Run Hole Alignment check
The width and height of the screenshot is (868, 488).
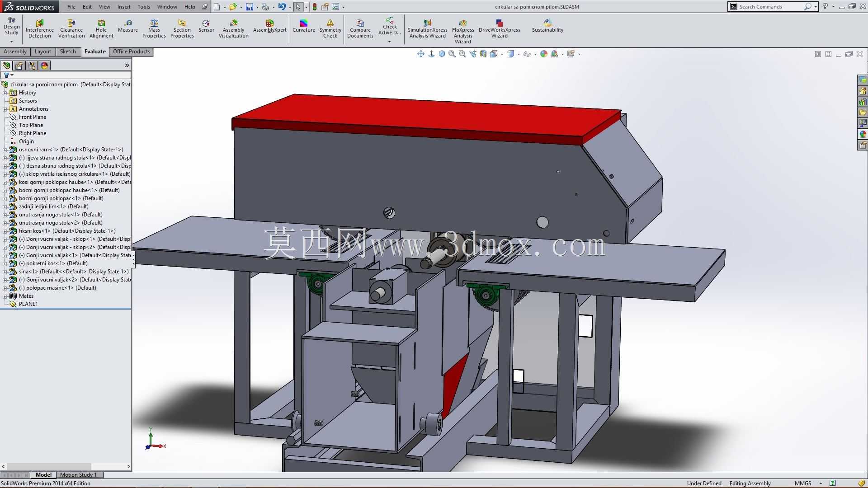(x=101, y=29)
